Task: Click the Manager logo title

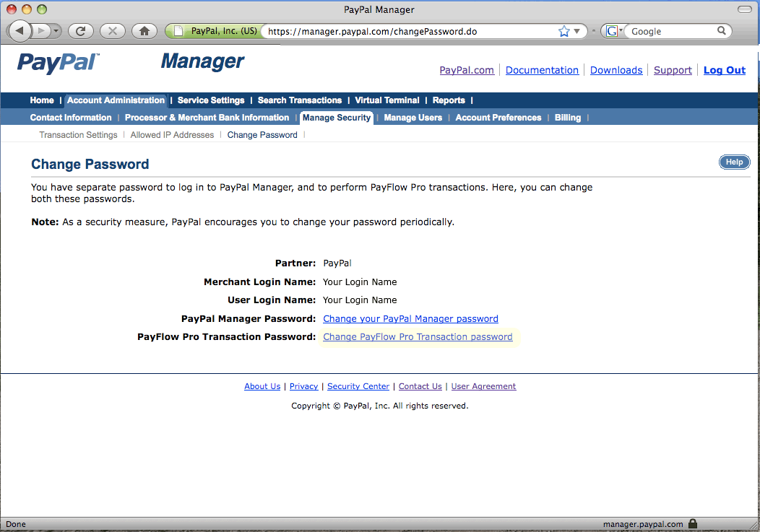Action: (x=202, y=61)
